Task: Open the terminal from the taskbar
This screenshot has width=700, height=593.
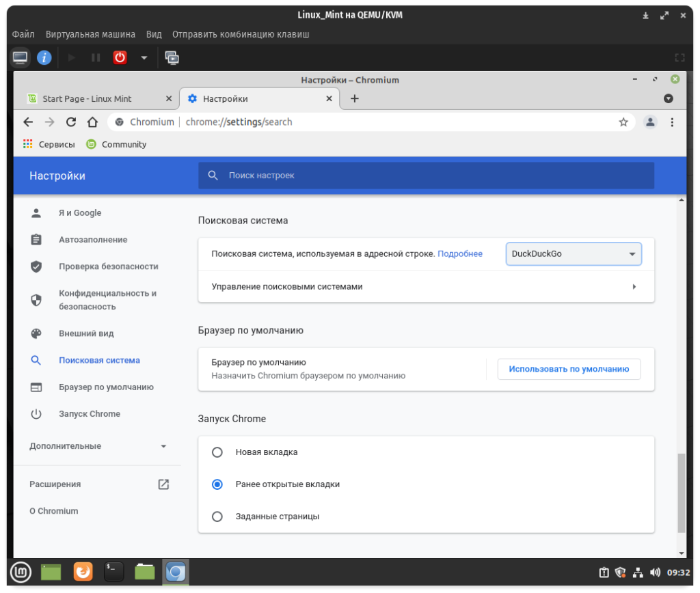Action: point(113,571)
